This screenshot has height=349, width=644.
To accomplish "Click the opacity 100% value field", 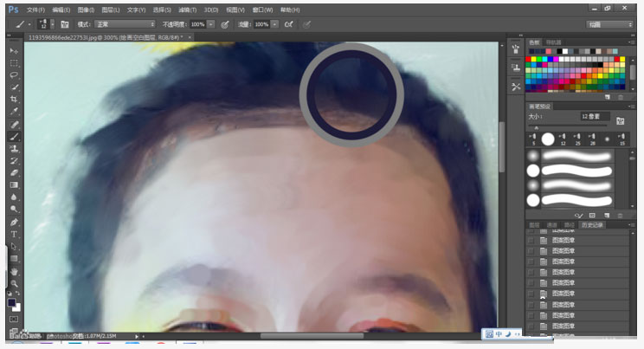I will coord(197,24).
